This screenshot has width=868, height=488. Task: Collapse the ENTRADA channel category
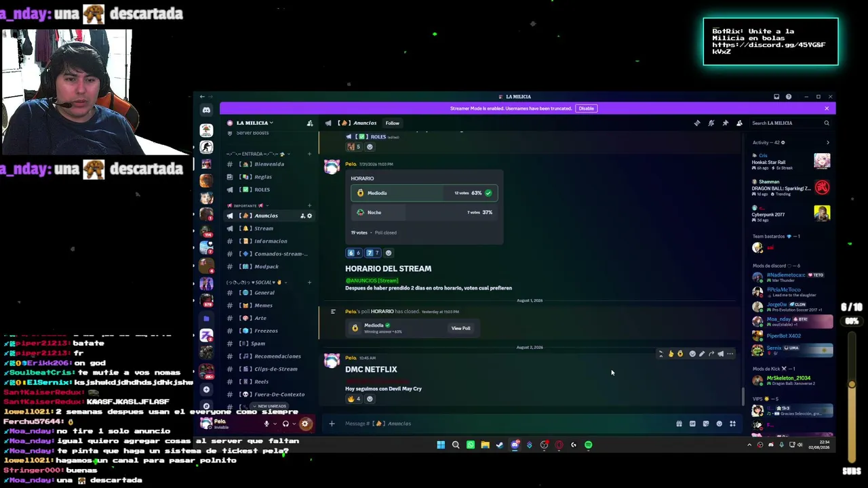256,154
